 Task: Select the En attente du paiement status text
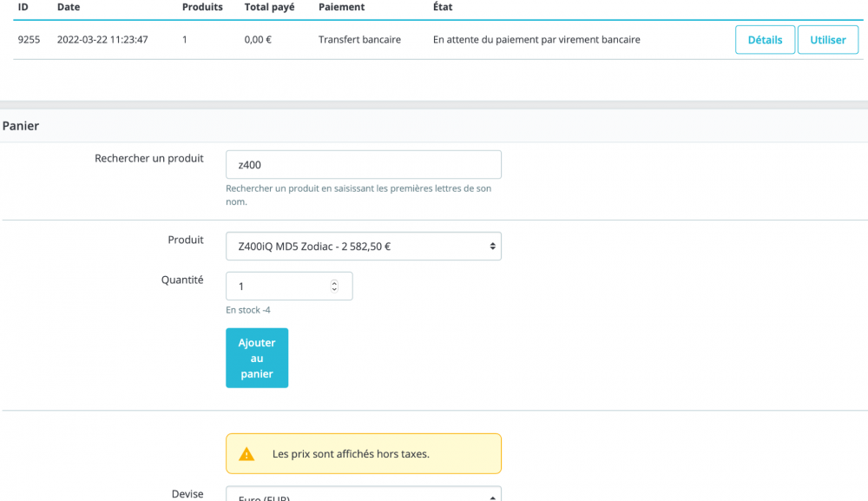coord(536,40)
